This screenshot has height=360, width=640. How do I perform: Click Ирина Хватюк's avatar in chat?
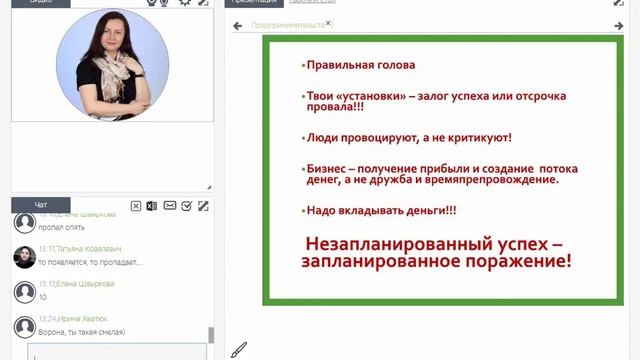click(x=25, y=327)
